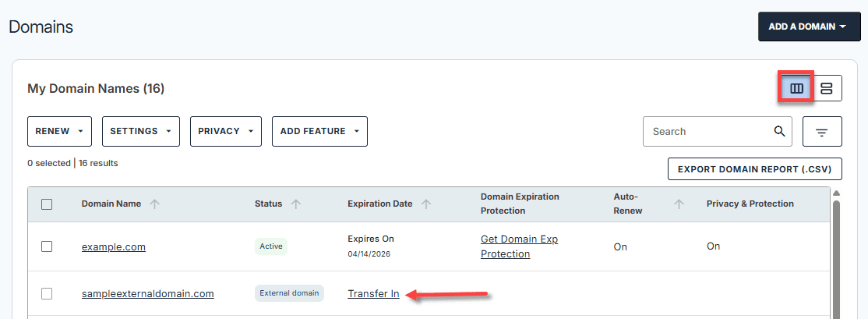Screen dimensions: 868x319
Task: Tick the sampleexternaldomain.com checkbox
Action: pos(47,294)
